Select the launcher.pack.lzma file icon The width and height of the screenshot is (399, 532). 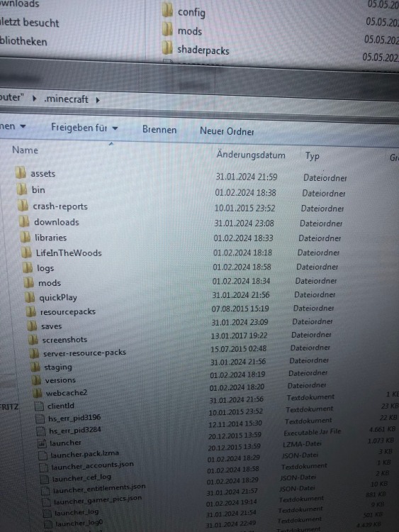tap(43, 455)
